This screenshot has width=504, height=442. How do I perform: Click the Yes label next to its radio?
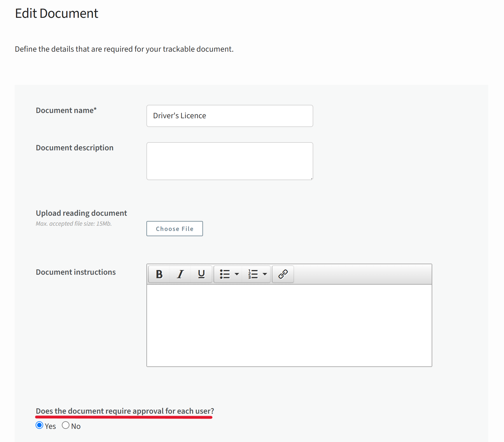coord(50,426)
